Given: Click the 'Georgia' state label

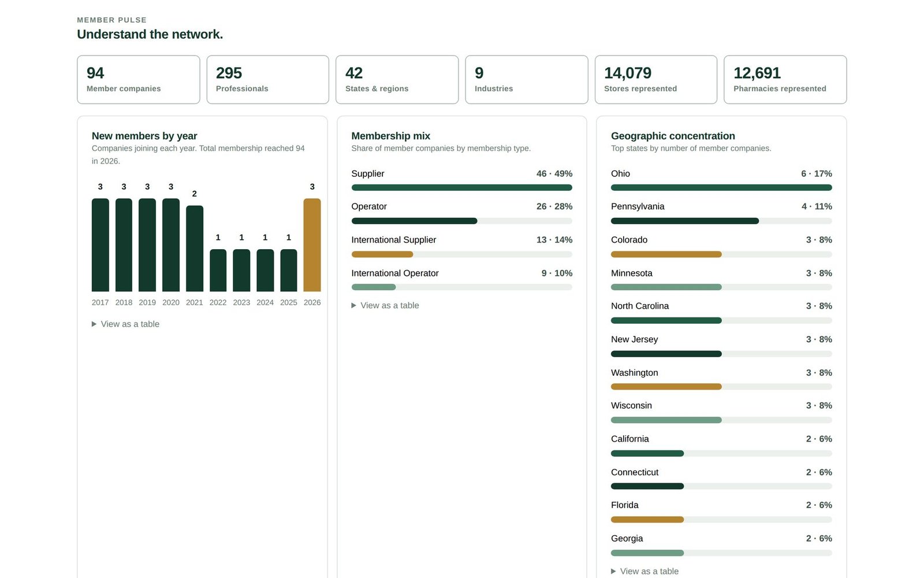Looking at the screenshot, I should pos(627,539).
